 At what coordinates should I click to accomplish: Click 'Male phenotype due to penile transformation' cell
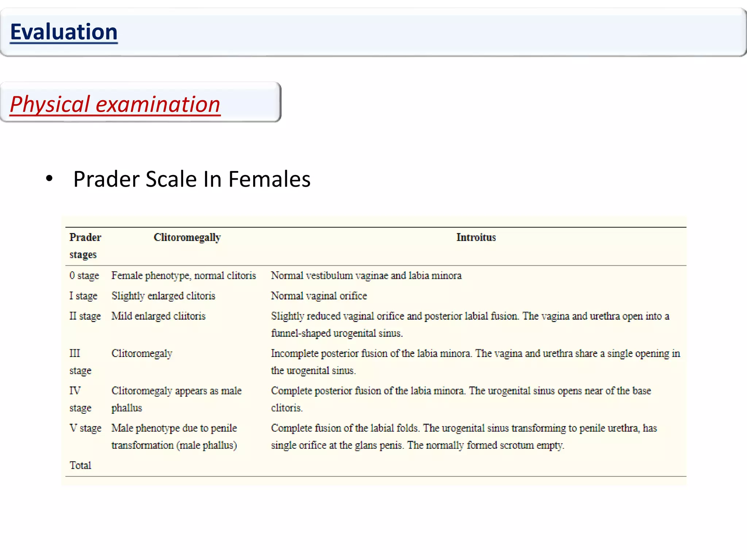point(174,436)
